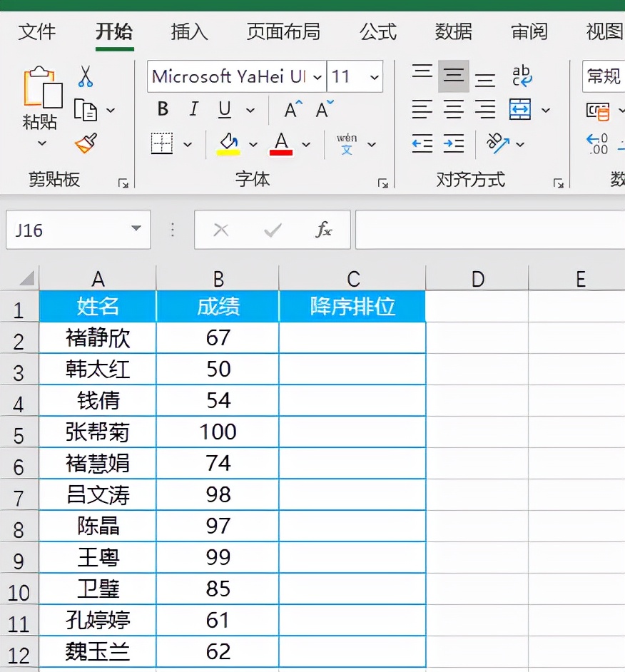The width and height of the screenshot is (625, 672).
Task: Increase indent icon
Action: [x=454, y=143]
